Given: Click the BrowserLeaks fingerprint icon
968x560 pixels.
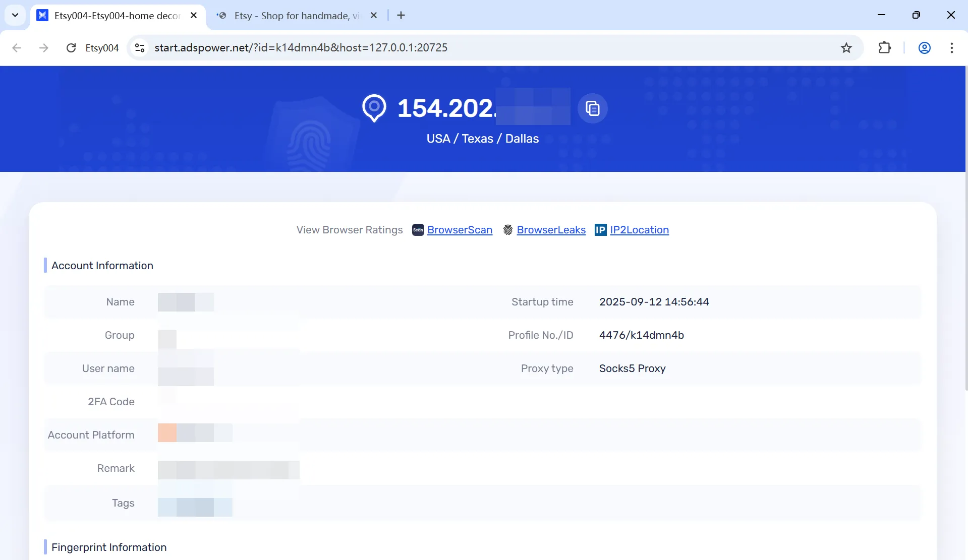Looking at the screenshot, I should coord(508,230).
